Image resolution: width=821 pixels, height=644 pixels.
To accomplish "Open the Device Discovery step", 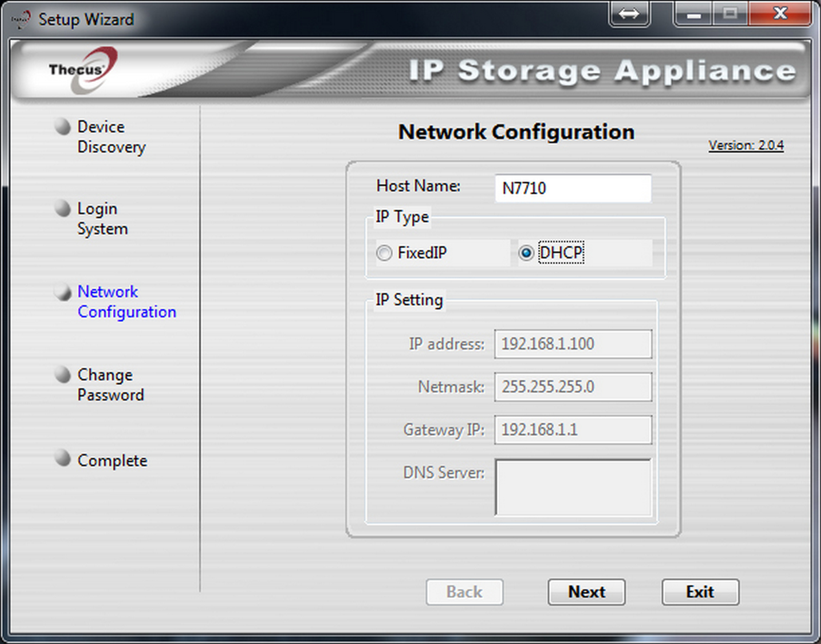I will coord(111,136).
